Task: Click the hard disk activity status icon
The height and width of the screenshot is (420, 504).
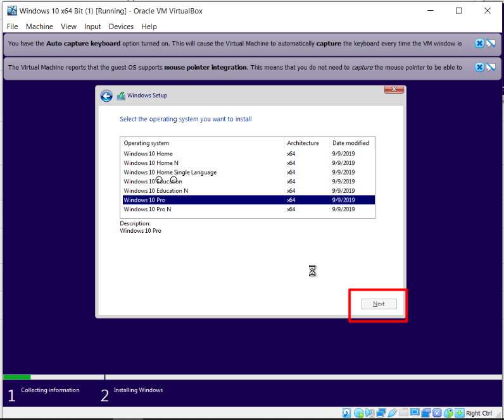Action: pyautogui.click(x=346, y=413)
